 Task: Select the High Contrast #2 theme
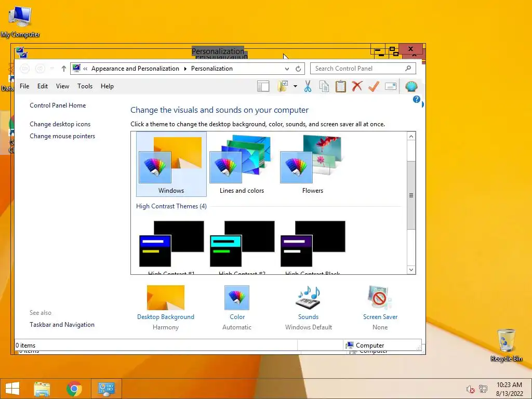pyautogui.click(x=242, y=247)
